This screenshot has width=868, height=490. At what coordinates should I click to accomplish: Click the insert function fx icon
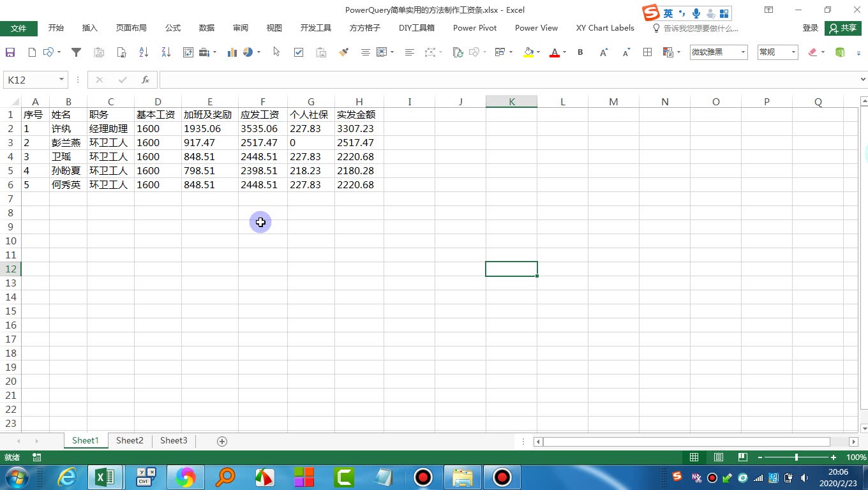pyautogui.click(x=146, y=80)
